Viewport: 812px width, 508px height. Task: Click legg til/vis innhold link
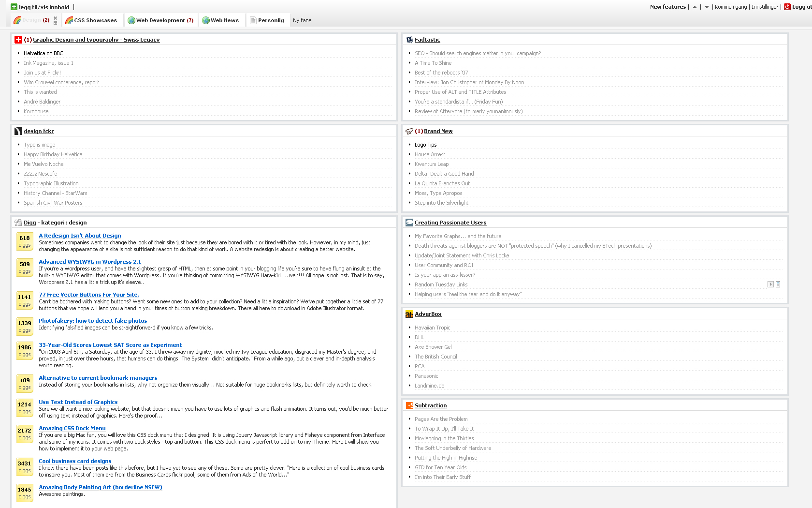pyautogui.click(x=44, y=7)
